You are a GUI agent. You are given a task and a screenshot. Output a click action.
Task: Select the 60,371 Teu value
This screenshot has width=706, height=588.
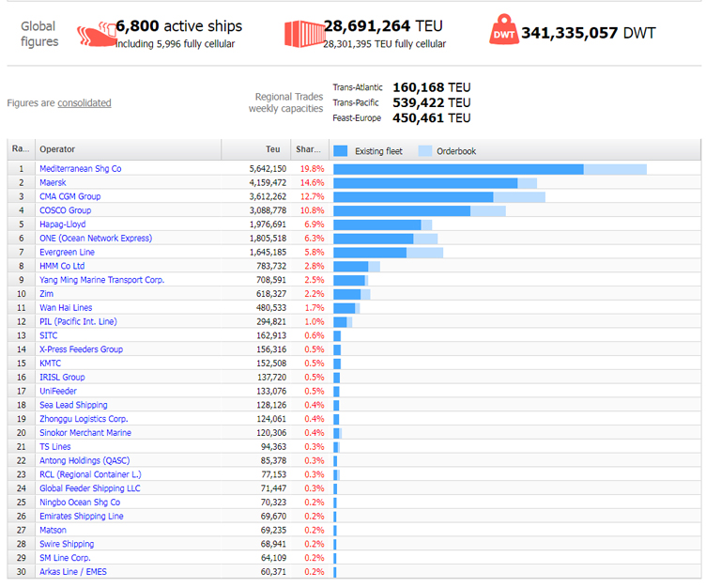click(x=273, y=572)
